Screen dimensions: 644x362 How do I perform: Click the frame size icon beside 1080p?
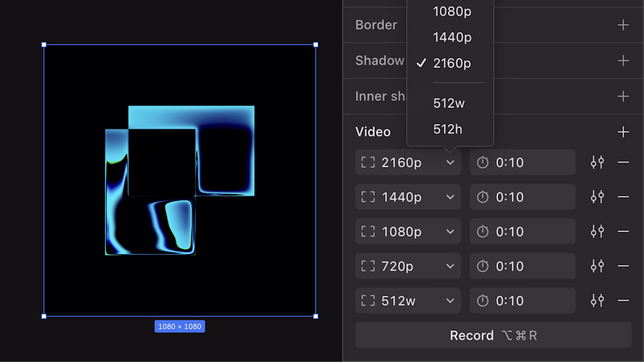(x=368, y=232)
